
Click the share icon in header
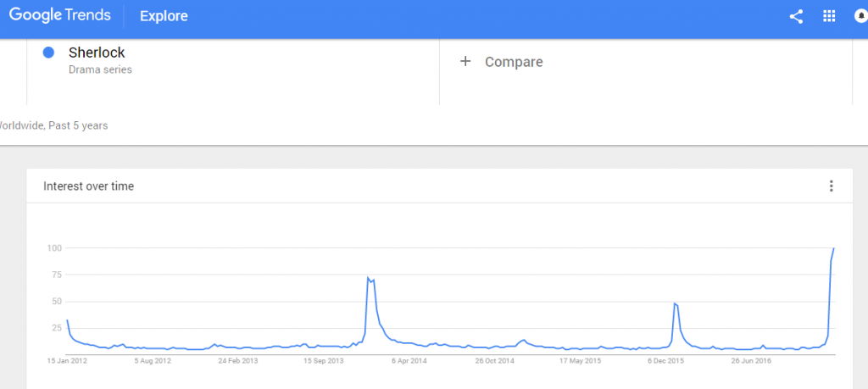pyautogui.click(x=796, y=17)
